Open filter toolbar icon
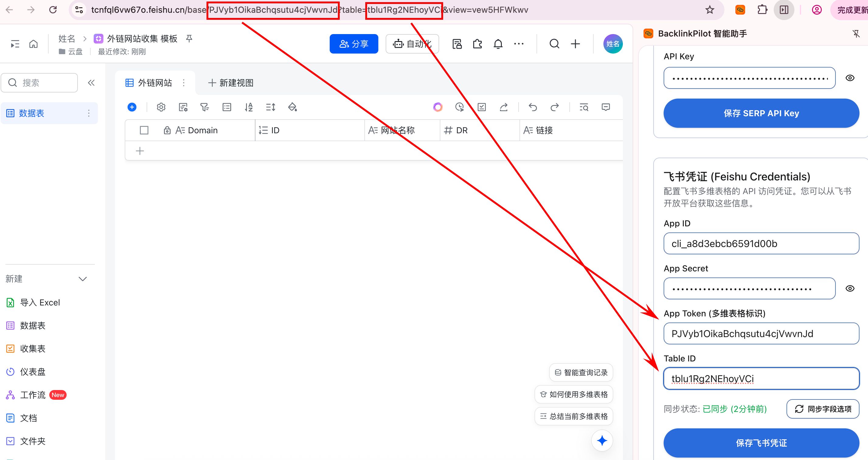 pyautogui.click(x=205, y=107)
